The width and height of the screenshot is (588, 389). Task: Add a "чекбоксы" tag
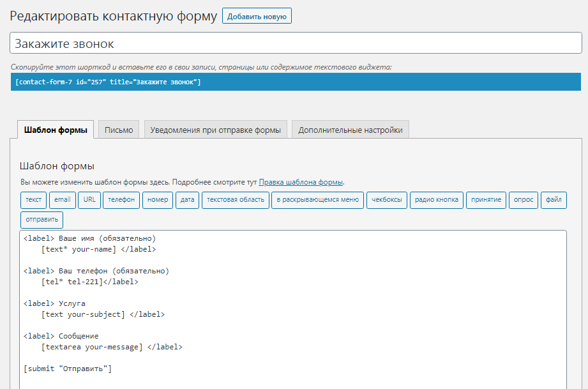coord(387,200)
